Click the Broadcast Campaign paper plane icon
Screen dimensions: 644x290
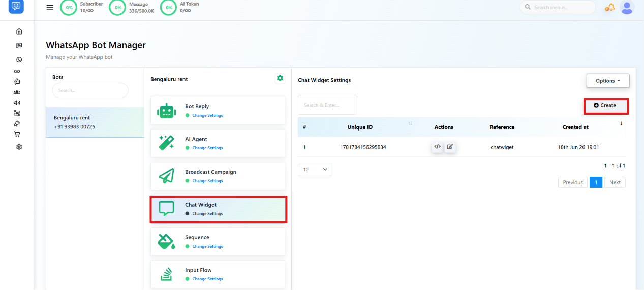click(x=166, y=176)
